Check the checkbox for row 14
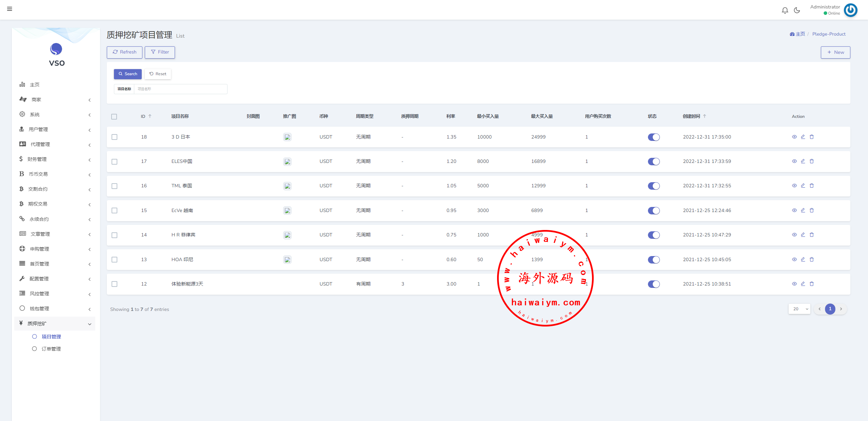Viewport: 868px width, 421px height. (x=115, y=235)
